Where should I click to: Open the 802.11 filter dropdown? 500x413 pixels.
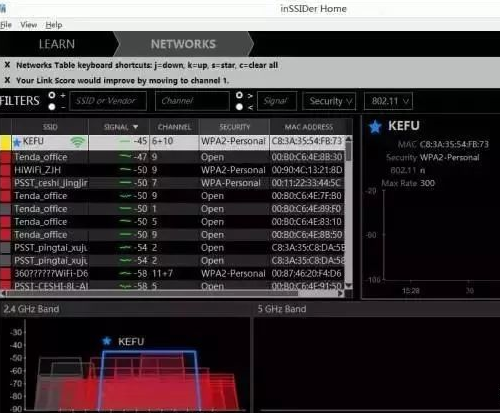[388, 101]
